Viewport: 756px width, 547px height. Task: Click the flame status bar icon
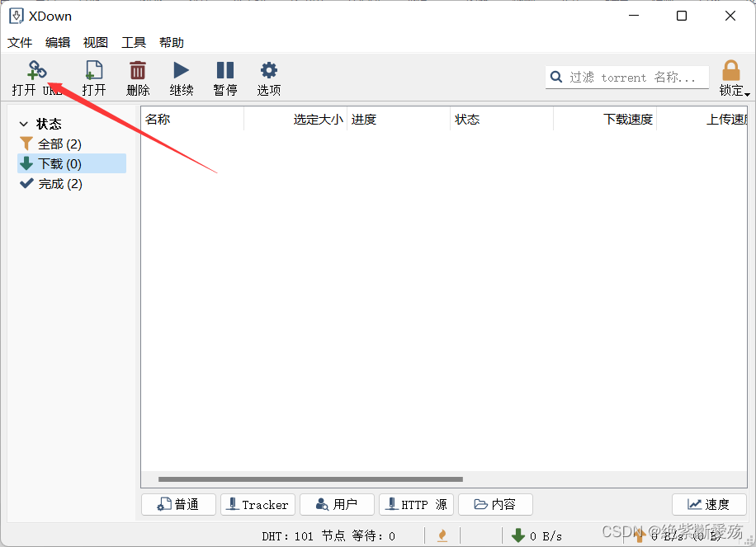point(442,535)
